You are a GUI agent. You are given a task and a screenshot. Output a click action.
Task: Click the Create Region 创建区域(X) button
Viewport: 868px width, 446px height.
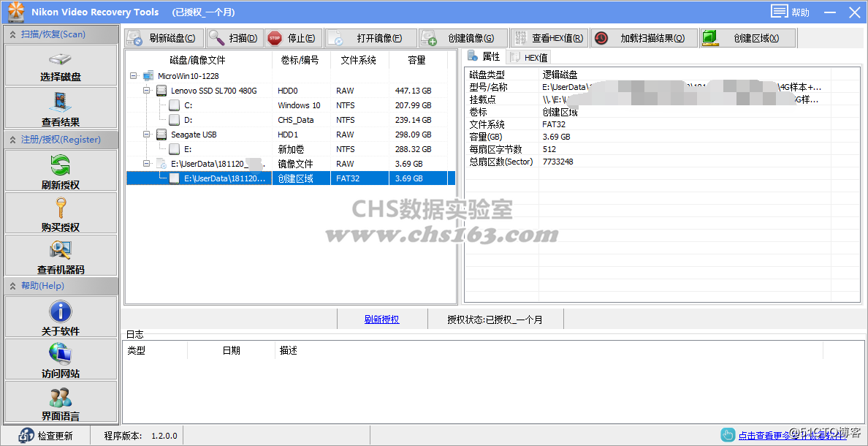[x=747, y=38]
